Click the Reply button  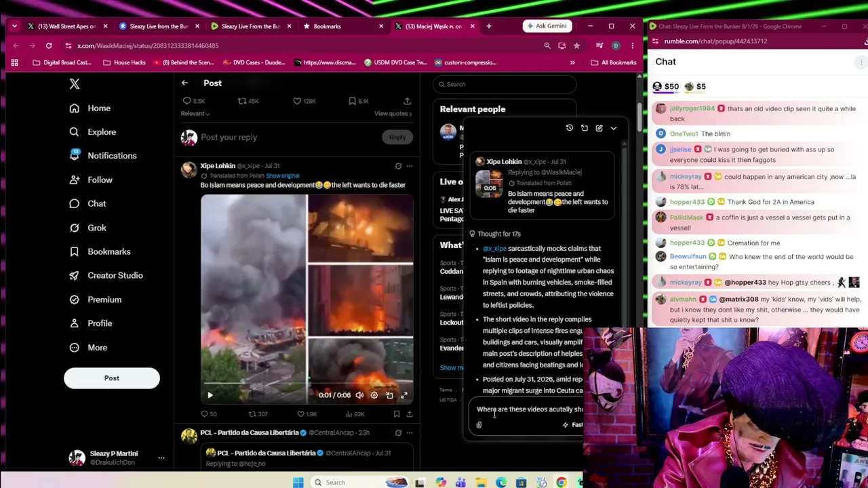[x=397, y=138]
